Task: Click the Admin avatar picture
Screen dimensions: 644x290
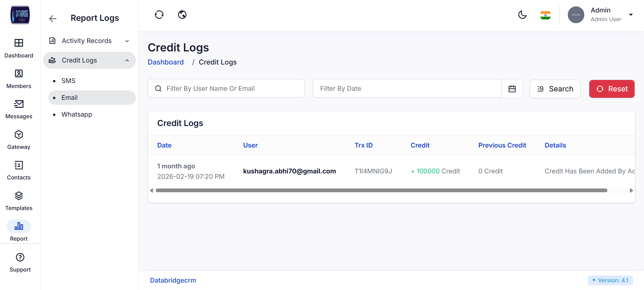Action: pos(576,15)
